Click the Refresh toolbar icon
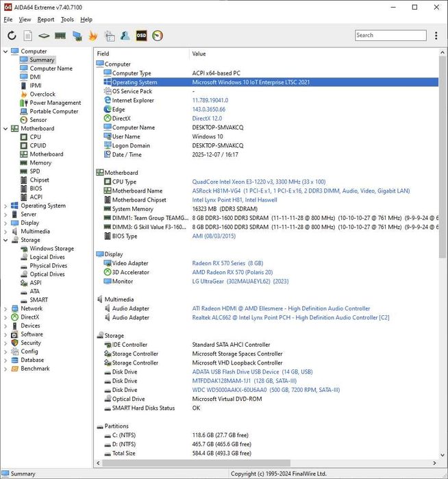This screenshot has height=479, width=448. tap(12, 36)
